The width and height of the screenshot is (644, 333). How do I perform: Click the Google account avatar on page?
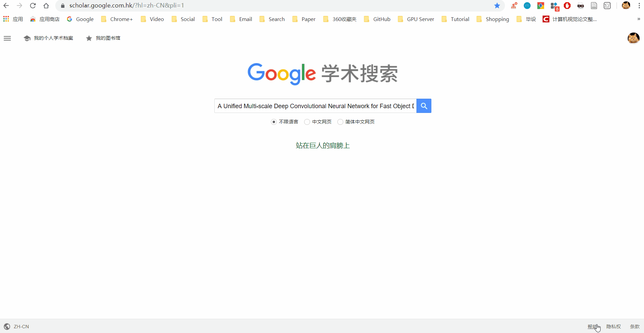click(x=633, y=38)
